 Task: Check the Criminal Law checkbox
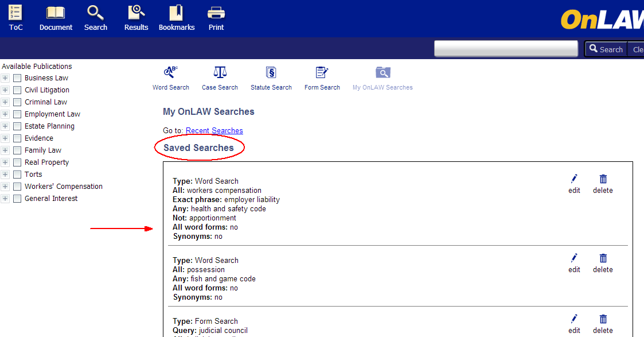click(x=17, y=102)
